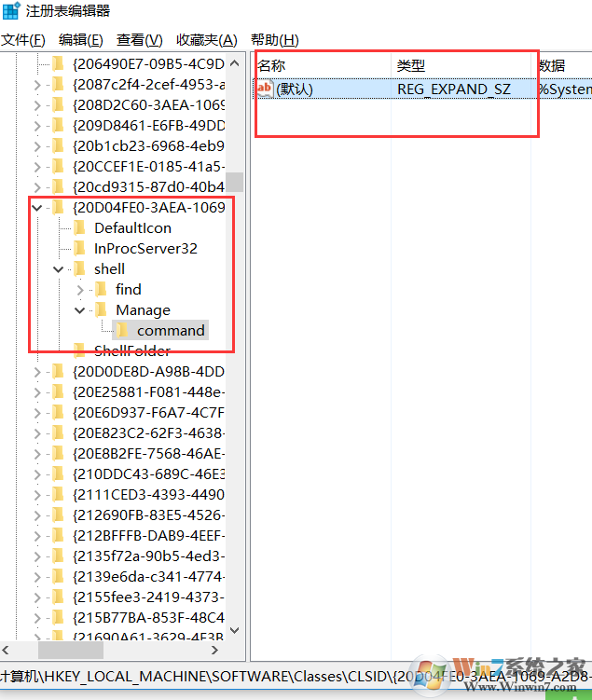Click the folder icon of {20b1cb23-6968-4eb9 key
Image resolution: width=592 pixels, height=700 pixels.
[x=58, y=146]
